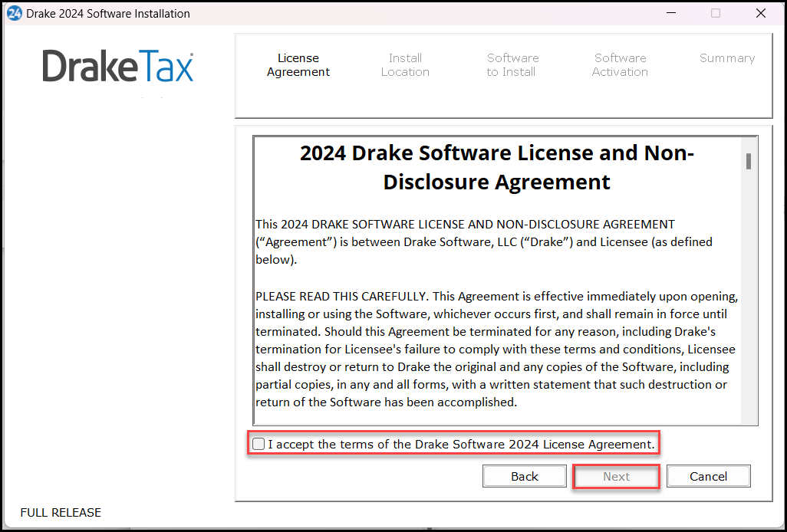Click the disabled maximize button
The width and height of the screenshot is (787, 532).
click(x=716, y=14)
